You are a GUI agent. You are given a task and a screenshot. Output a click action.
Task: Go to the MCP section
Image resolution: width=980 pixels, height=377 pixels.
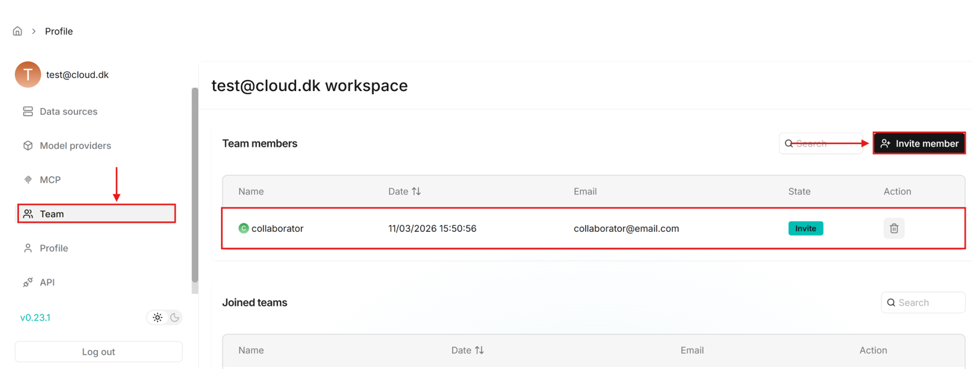50,180
